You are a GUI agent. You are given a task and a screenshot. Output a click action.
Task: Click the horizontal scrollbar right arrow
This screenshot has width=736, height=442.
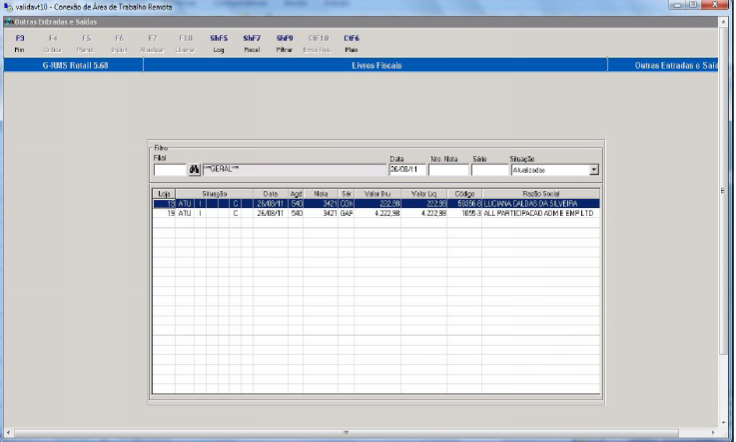pos(713,432)
